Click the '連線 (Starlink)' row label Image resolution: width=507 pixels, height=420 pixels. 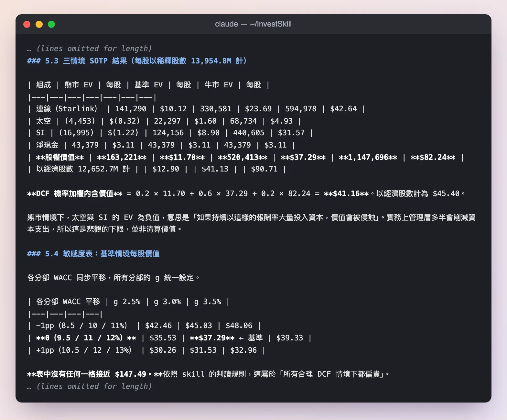tap(67, 109)
